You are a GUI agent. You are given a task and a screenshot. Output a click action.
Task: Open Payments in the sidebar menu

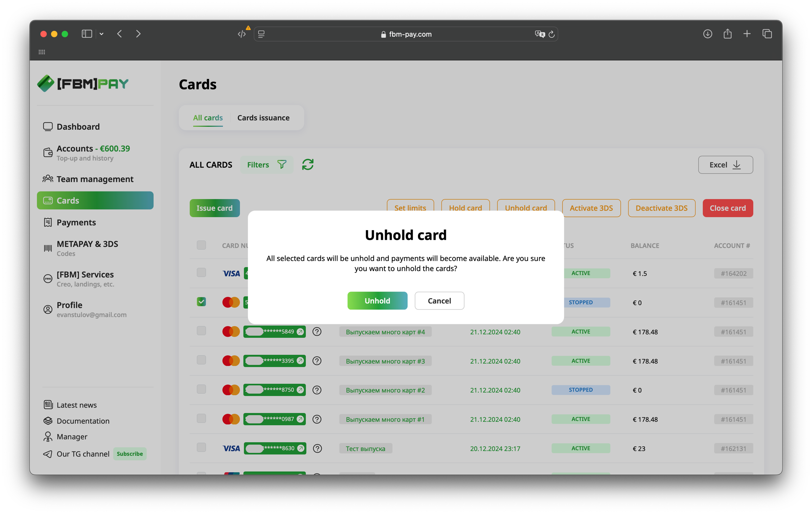click(76, 222)
